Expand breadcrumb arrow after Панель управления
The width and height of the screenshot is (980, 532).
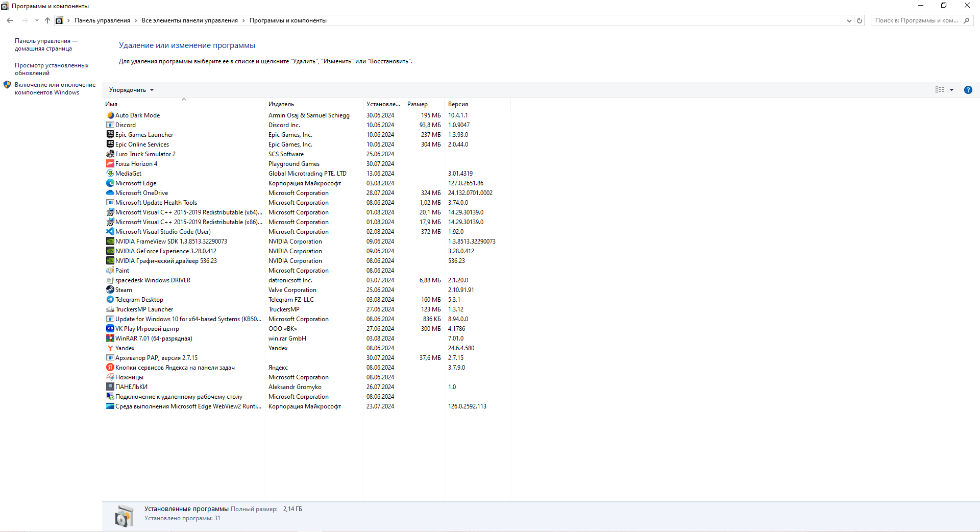(x=136, y=20)
